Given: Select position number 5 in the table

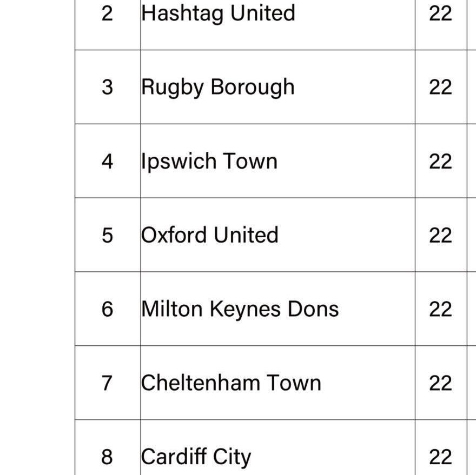Looking at the screenshot, I should [x=108, y=235].
